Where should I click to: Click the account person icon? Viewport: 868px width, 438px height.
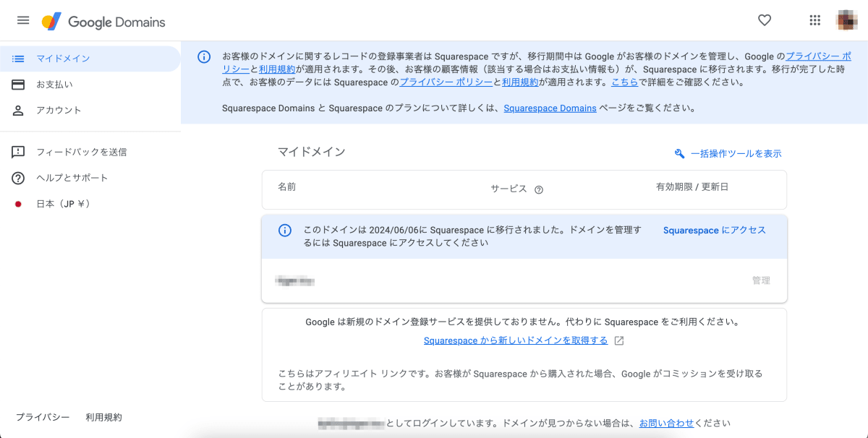point(19,111)
